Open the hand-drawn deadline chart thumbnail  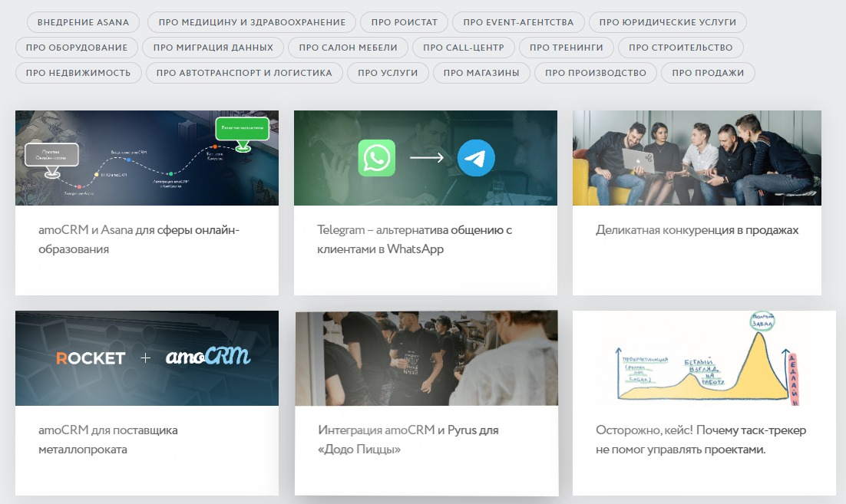coord(704,358)
